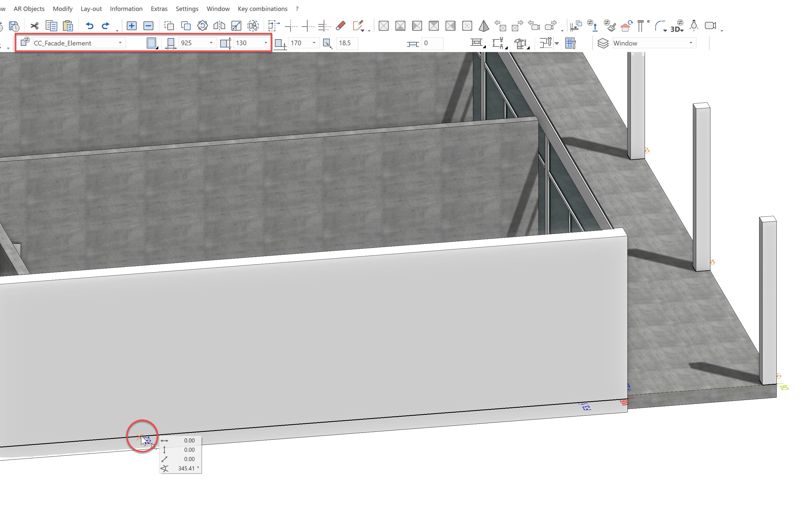Toggle the first crossed-square view icon
The width and height of the screenshot is (812, 520).
click(383, 26)
